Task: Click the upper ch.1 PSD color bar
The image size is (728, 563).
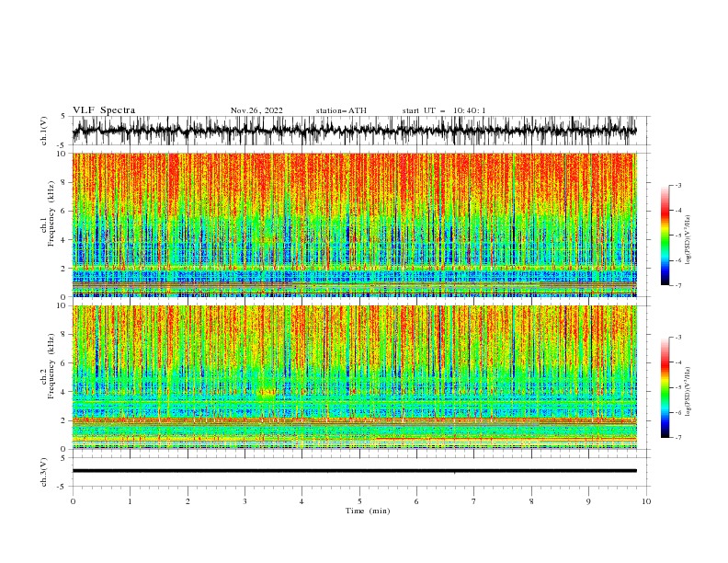Action: point(665,236)
